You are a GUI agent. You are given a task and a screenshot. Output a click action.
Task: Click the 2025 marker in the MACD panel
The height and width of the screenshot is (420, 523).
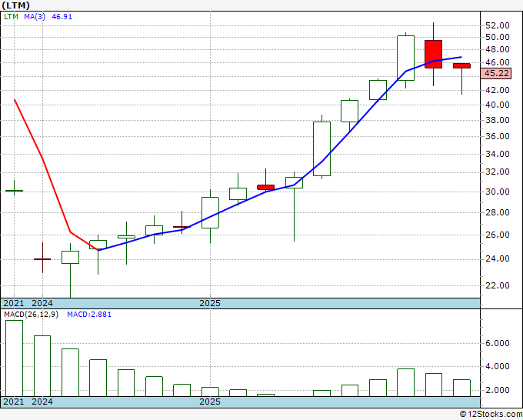pos(210,402)
